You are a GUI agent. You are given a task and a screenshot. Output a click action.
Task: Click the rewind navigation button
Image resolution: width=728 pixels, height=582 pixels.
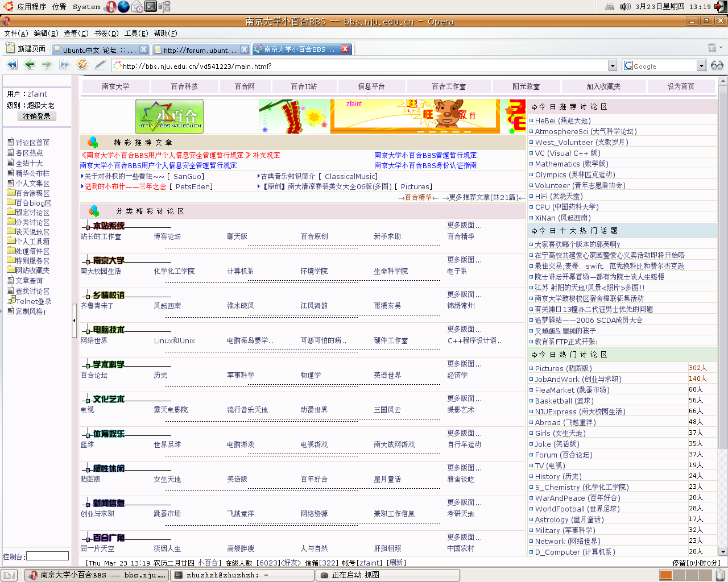pyautogui.click(x=12, y=65)
